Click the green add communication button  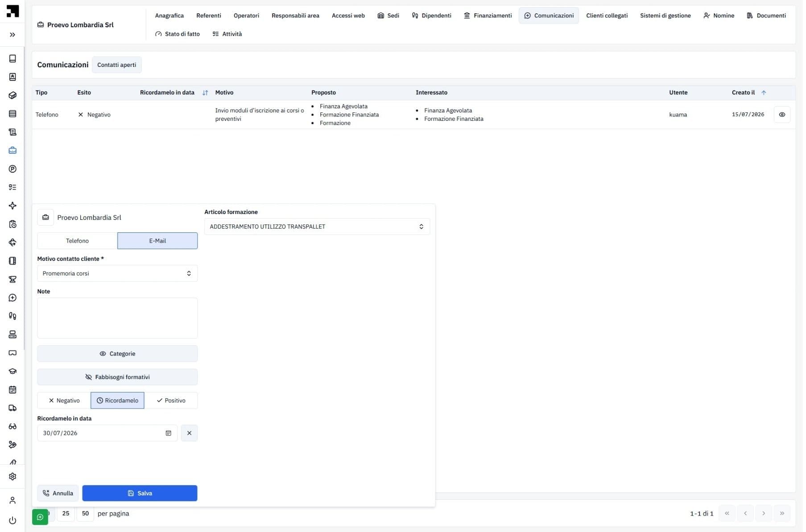coord(40,517)
